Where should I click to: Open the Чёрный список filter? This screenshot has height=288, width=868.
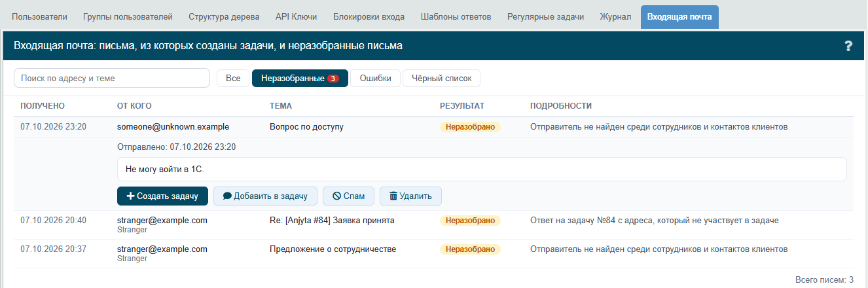point(441,79)
